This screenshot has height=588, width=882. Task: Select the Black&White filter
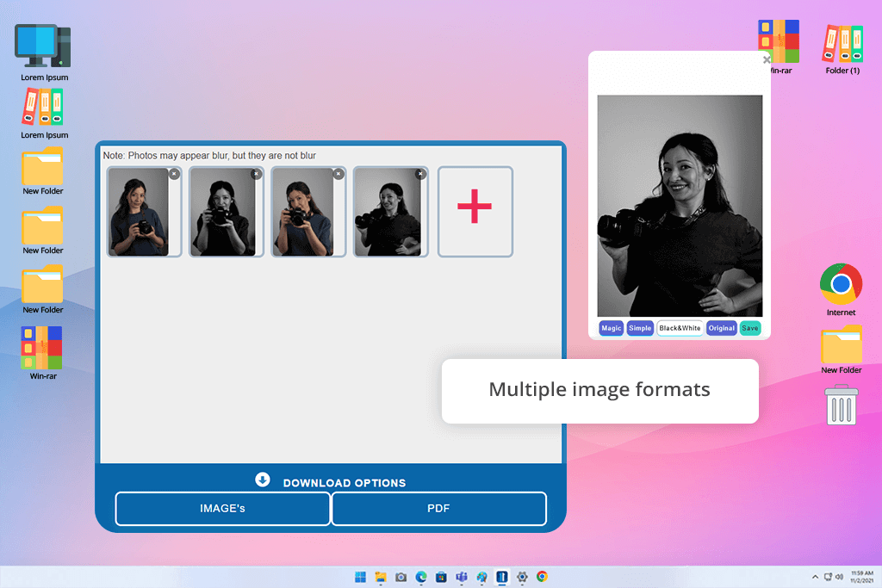pyautogui.click(x=680, y=328)
